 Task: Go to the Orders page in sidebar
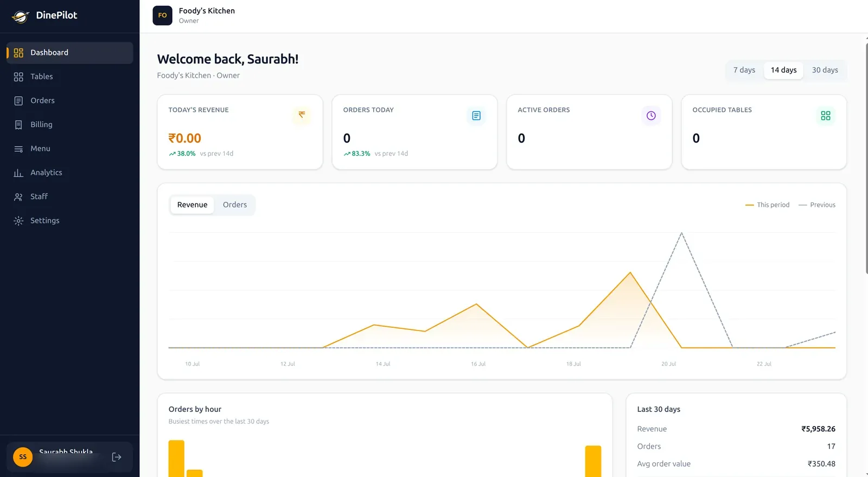pyautogui.click(x=69, y=100)
